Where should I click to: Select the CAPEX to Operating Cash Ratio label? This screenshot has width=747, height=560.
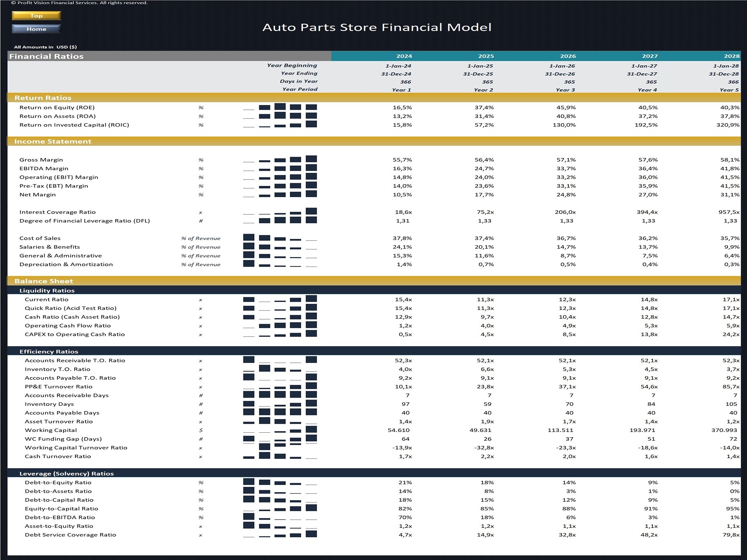[x=75, y=334]
